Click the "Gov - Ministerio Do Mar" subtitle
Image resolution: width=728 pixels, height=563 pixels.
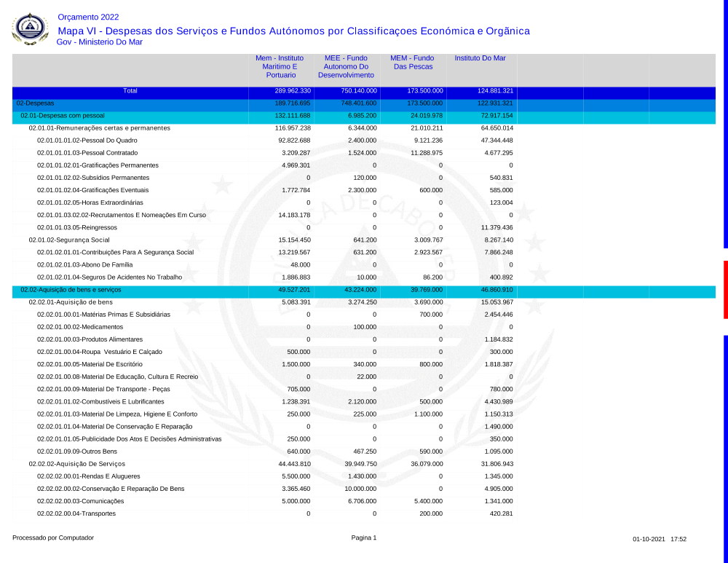(99, 42)
